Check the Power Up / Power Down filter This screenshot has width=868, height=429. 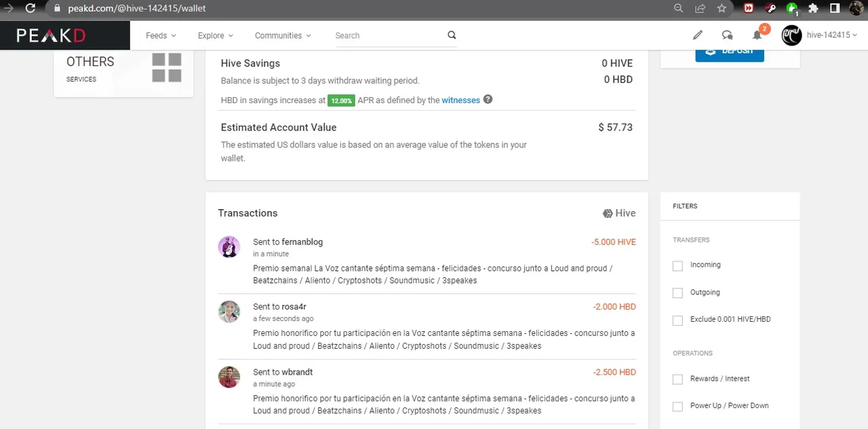tap(677, 407)
